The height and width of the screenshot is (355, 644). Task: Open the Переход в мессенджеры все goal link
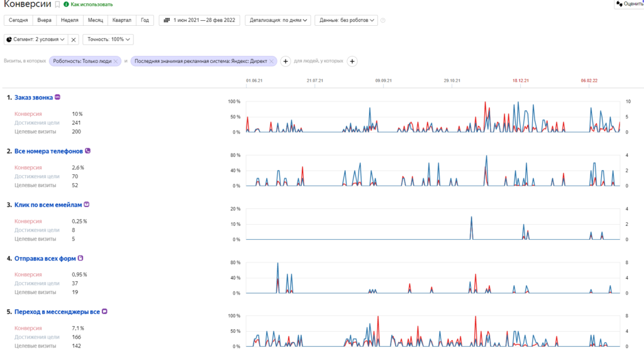pyautogui.click(x=57, y=312)
